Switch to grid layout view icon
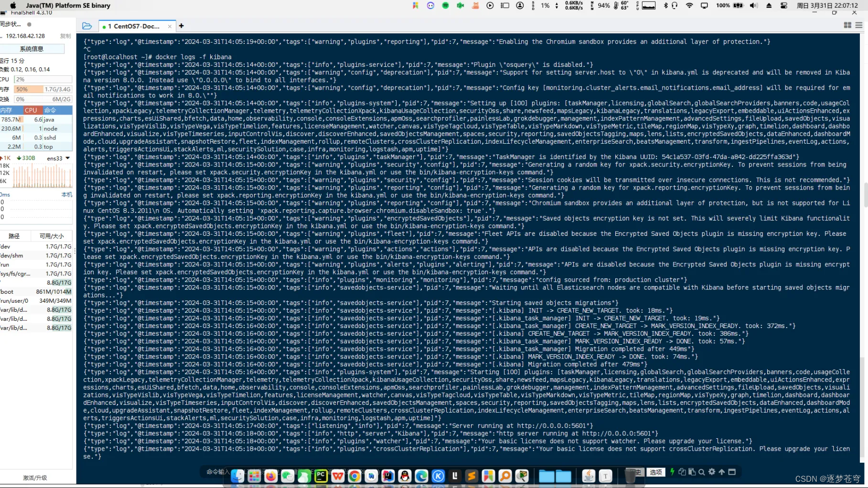This screenshot has height=488, width=868. (847, 25)
